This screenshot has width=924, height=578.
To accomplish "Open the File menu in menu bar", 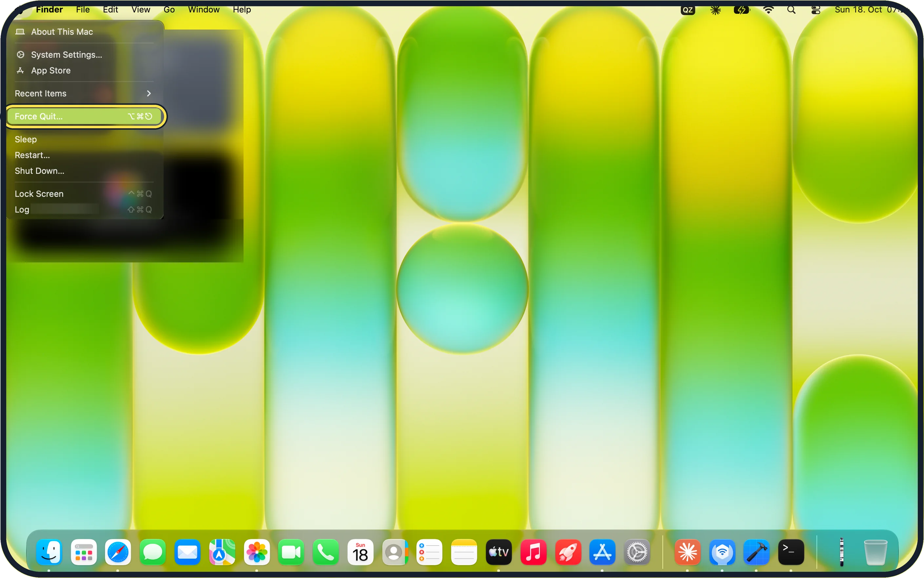I will (83, 10).
